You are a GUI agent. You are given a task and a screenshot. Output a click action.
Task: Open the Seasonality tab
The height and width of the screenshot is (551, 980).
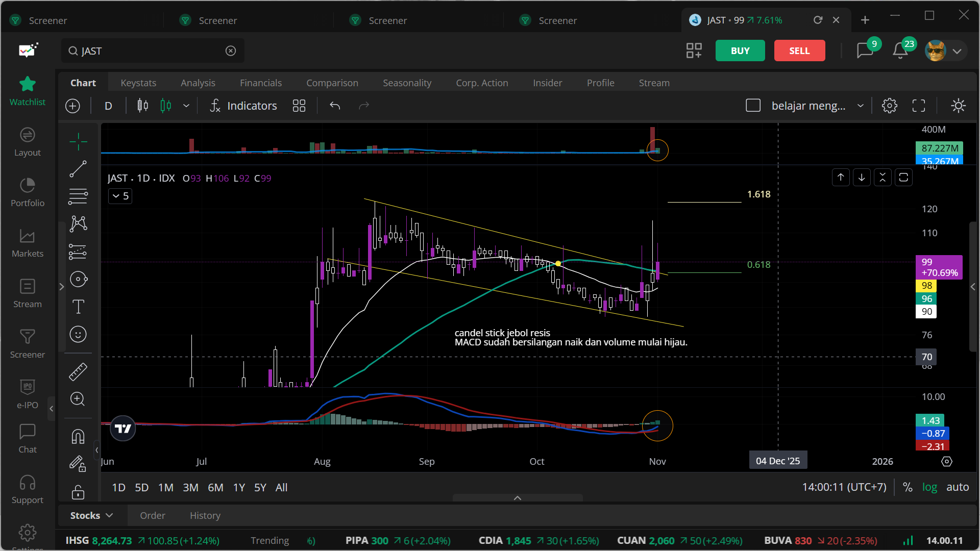pos(407,83)
